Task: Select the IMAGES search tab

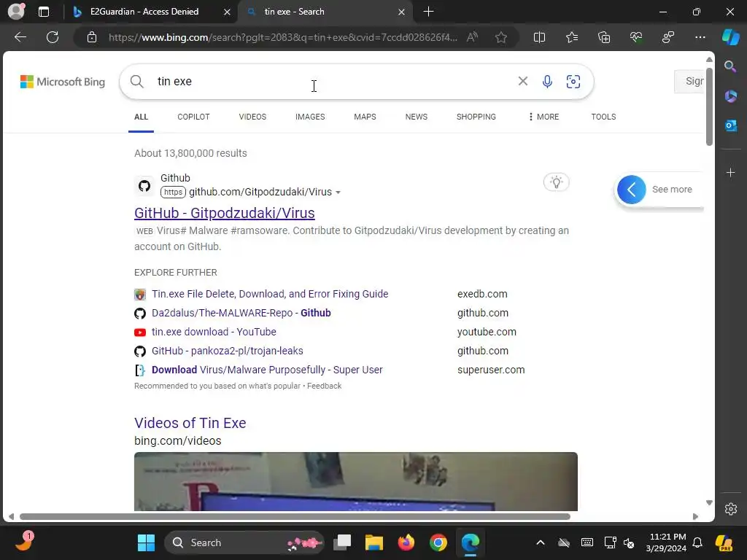Action: tap(310, 117)
